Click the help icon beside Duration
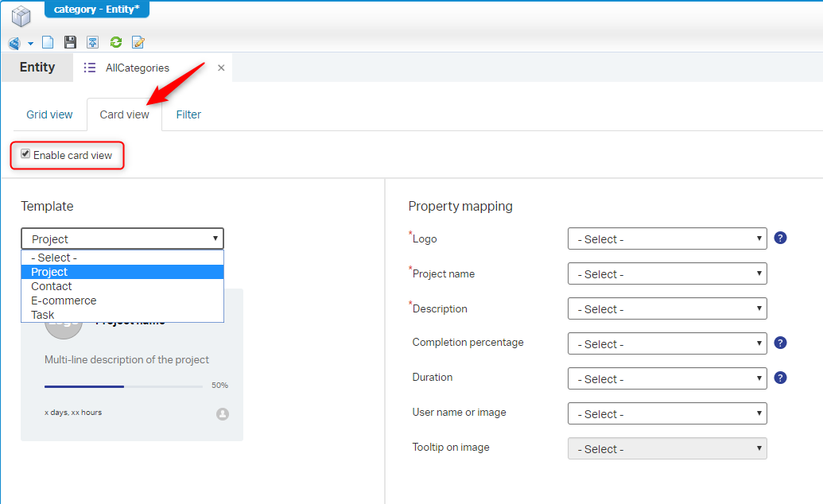The width and height of the screenshot is (823, 504). click(x=780, y=378)
